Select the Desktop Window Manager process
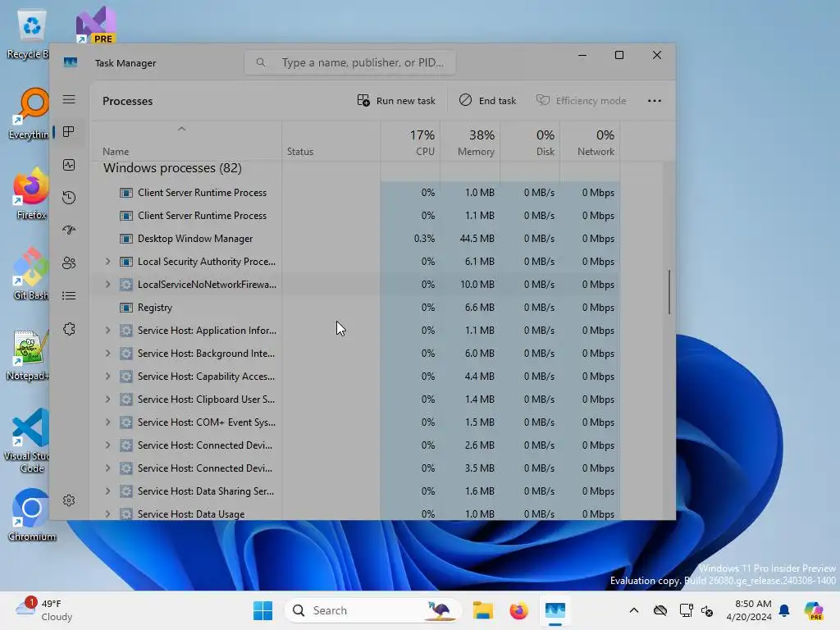Screen dimensions: 840x630 point(355,239)
